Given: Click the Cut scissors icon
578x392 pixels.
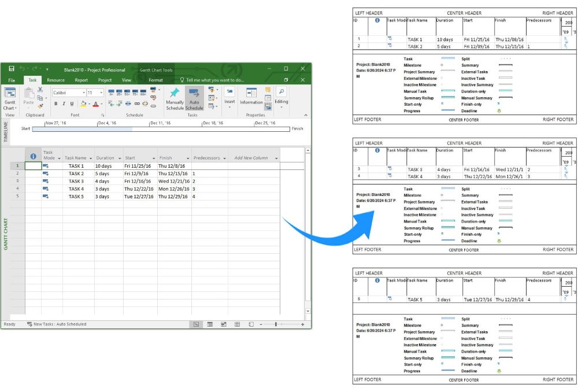Looking at the screenshot, I should 40,90.
